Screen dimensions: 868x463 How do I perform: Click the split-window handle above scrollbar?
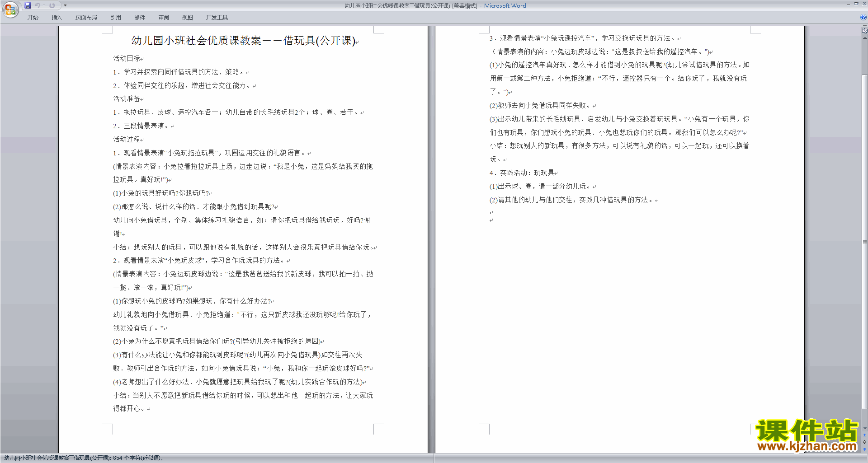coord(865,26)
